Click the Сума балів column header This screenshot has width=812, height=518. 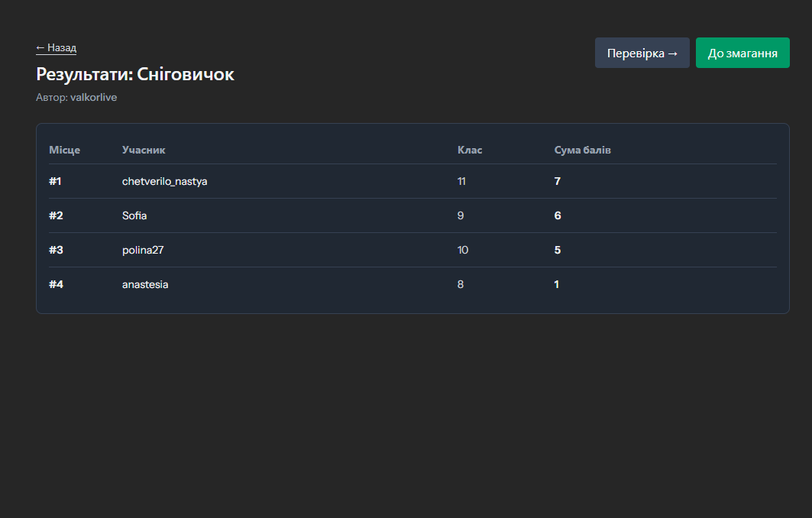coord(582,150)
